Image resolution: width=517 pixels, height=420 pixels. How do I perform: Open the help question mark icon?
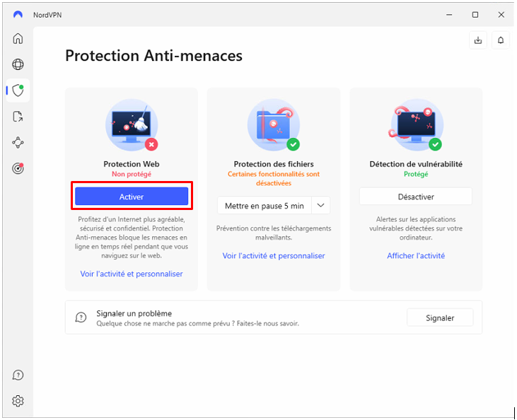pyautogui.click(x=18, y=375)
